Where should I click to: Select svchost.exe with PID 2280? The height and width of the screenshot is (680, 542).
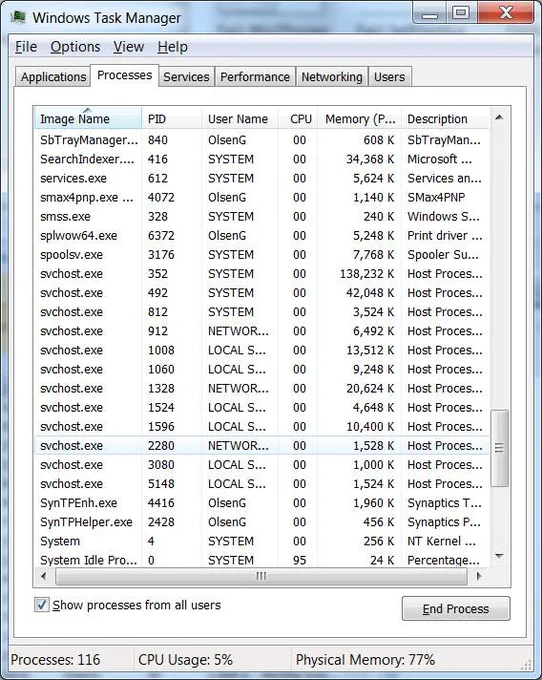pyautogui.click(x=261, y=445)
